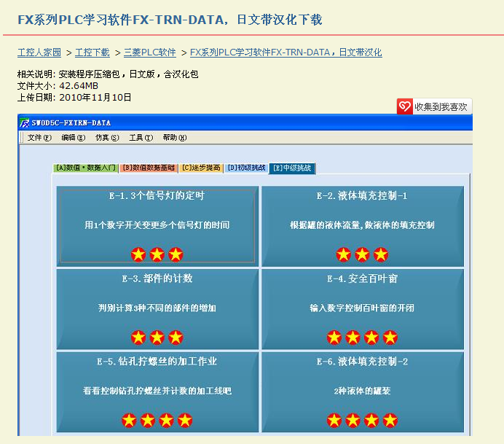Screen dimensions: 504x444
Task: Open the 工具(T) menu
Action: 141,138
